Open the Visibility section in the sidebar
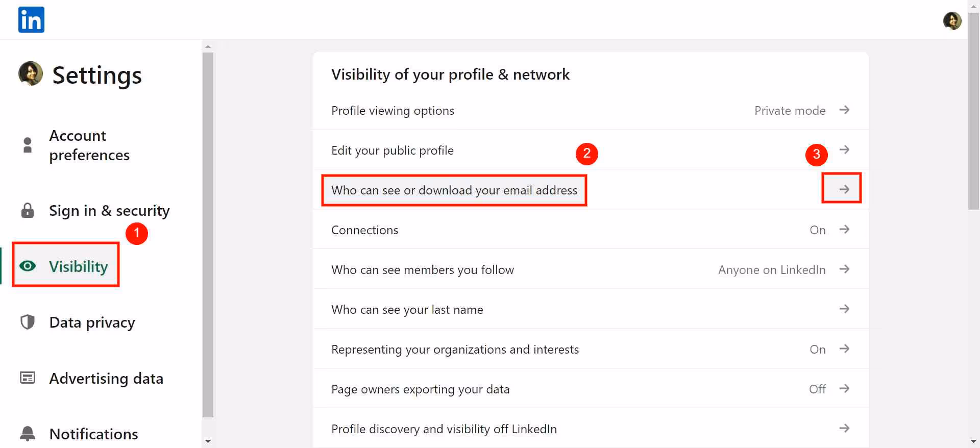 pyautogui.click(x=78, y=265)
